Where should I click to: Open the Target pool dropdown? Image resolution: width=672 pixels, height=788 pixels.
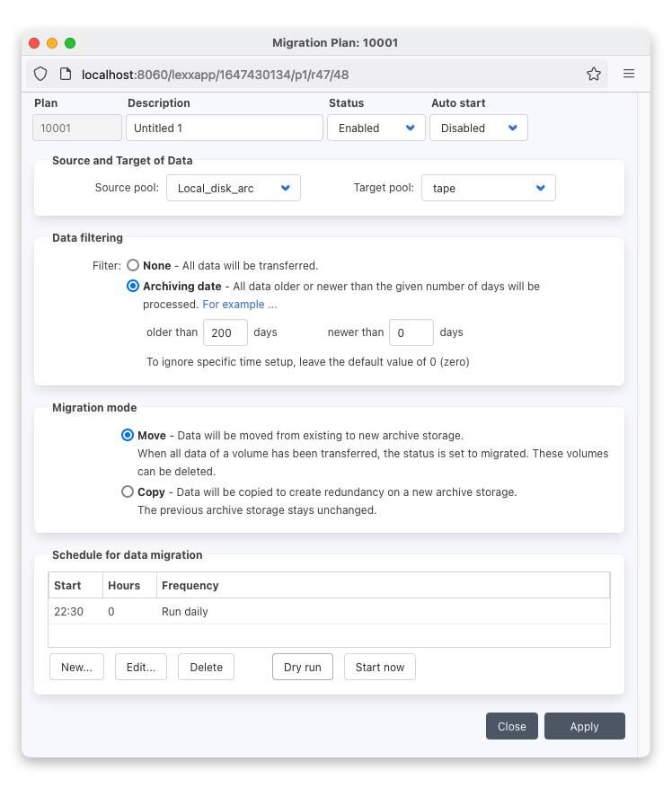(488, 188)
